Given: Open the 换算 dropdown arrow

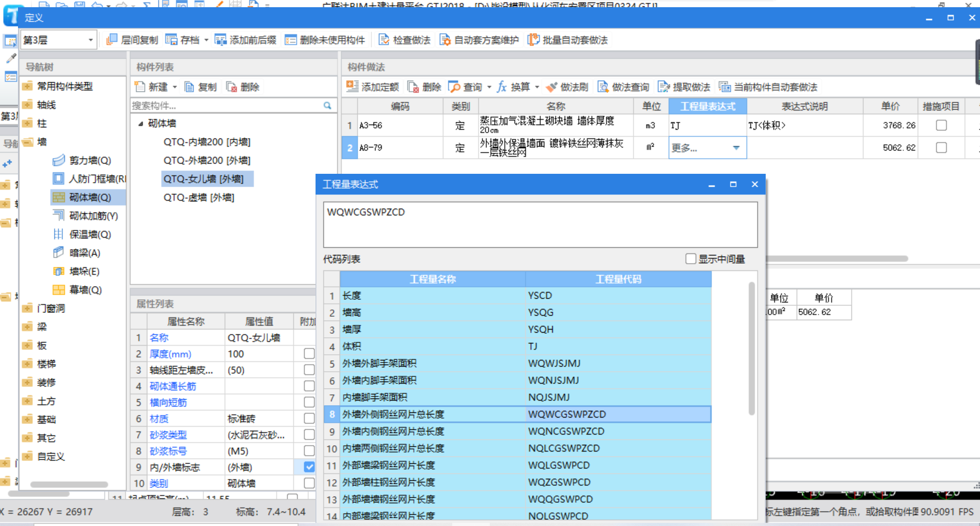Looking at the screenshot, I should [x=537, y=87].
